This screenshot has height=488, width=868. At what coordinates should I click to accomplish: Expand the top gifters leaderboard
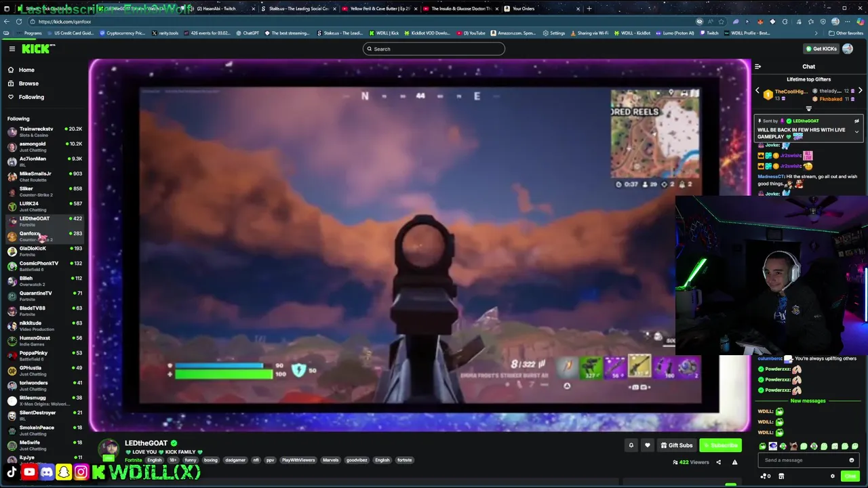pos(808,108)
